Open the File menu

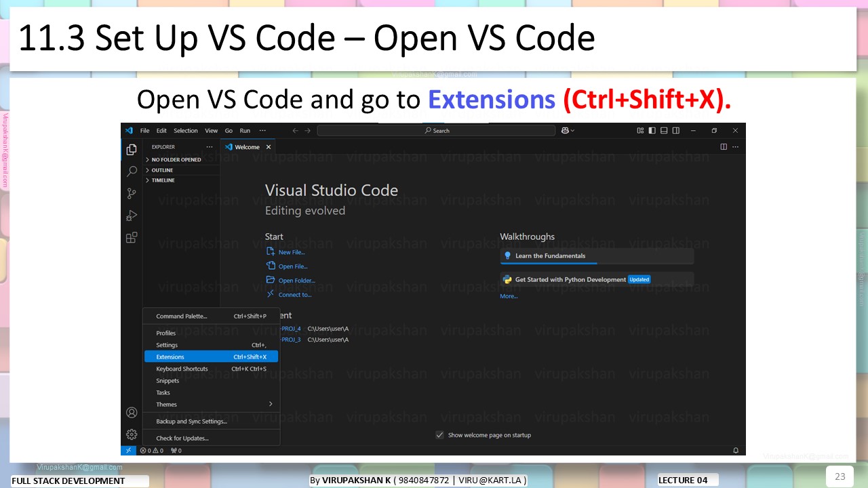(144, 130)
